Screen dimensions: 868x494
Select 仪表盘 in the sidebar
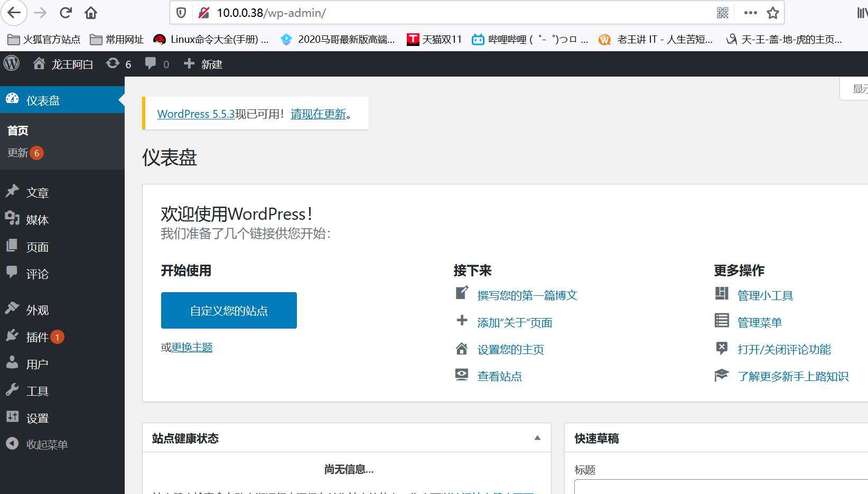coord(62,100)
